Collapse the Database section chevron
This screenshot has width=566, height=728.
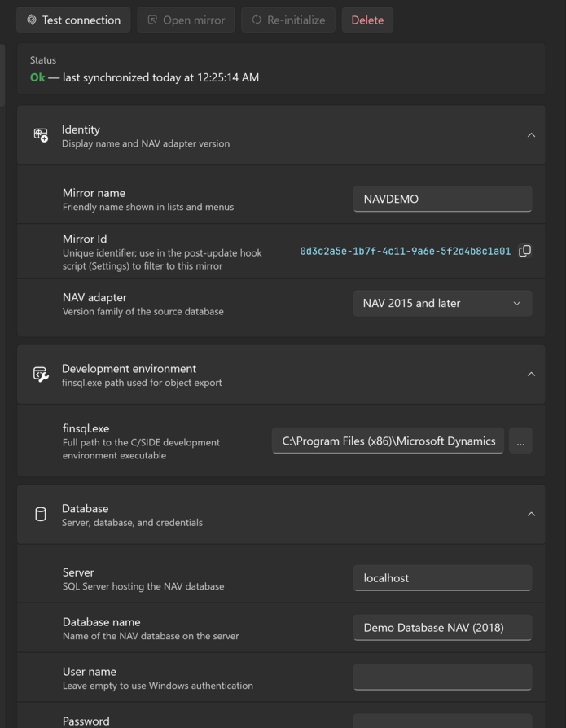531,514
